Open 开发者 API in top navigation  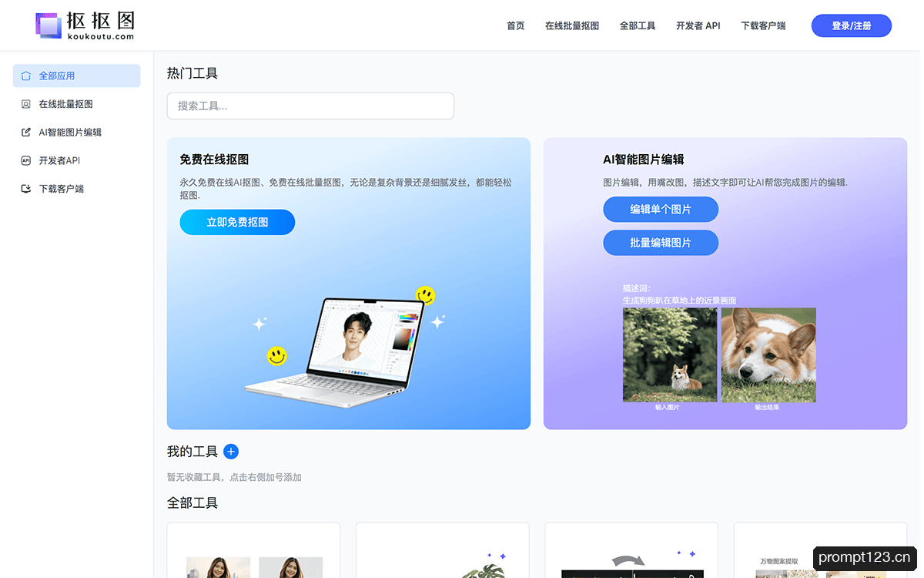coord(698,25)
